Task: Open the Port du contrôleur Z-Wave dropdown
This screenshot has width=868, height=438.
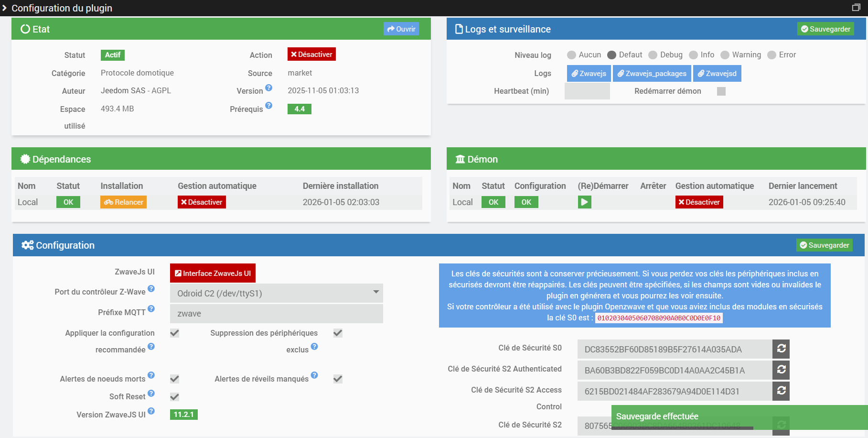Action: pos(277,293)
